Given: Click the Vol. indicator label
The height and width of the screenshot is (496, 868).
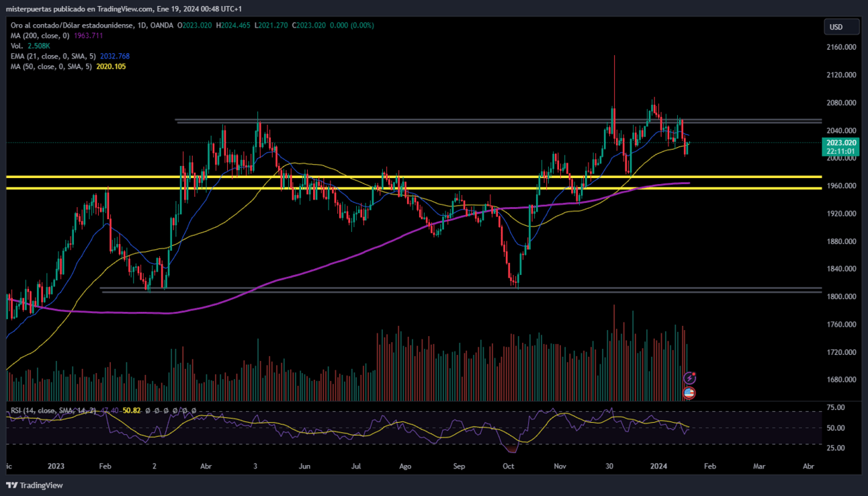Looking at the screenshot, I should pos(17,46).
